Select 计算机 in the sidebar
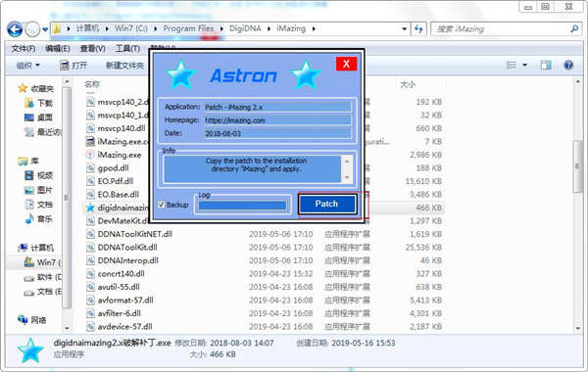 (36, 248)
